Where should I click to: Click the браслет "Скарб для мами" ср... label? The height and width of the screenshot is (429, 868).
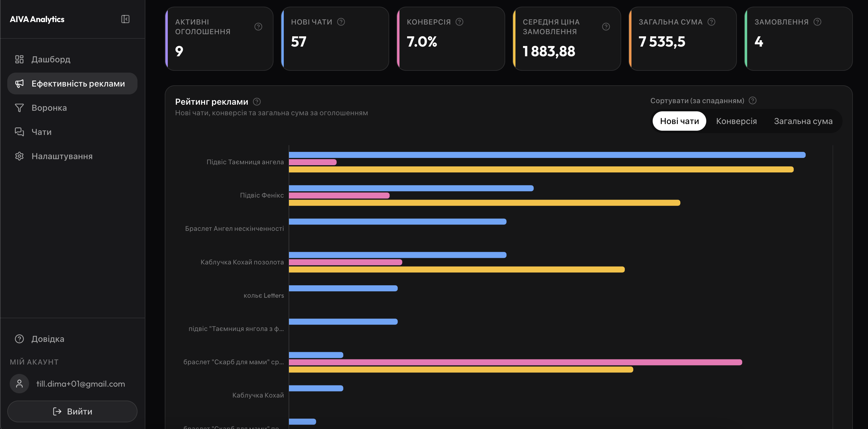[x=234, y=362]
